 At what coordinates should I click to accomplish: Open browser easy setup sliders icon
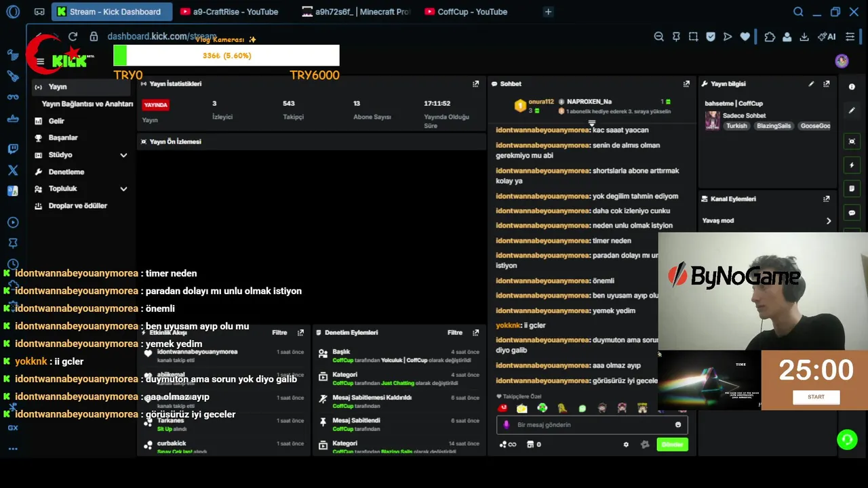[x=850, y=37]
